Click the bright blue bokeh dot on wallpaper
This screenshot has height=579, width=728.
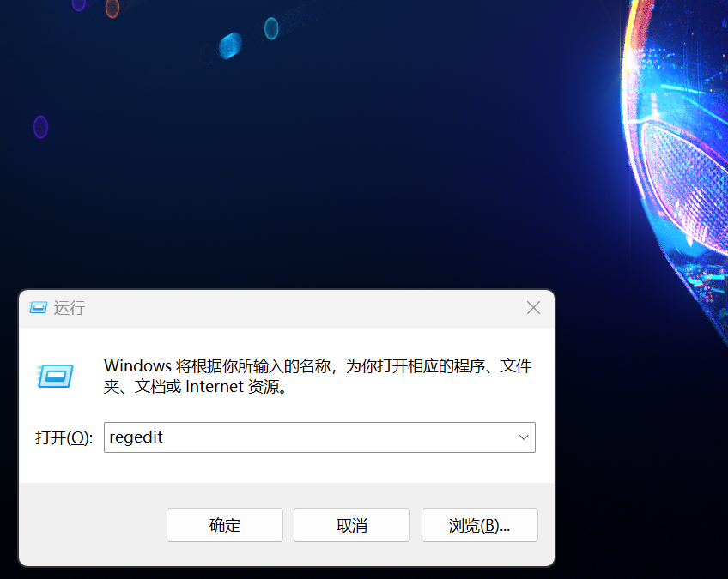coord(230,45)
